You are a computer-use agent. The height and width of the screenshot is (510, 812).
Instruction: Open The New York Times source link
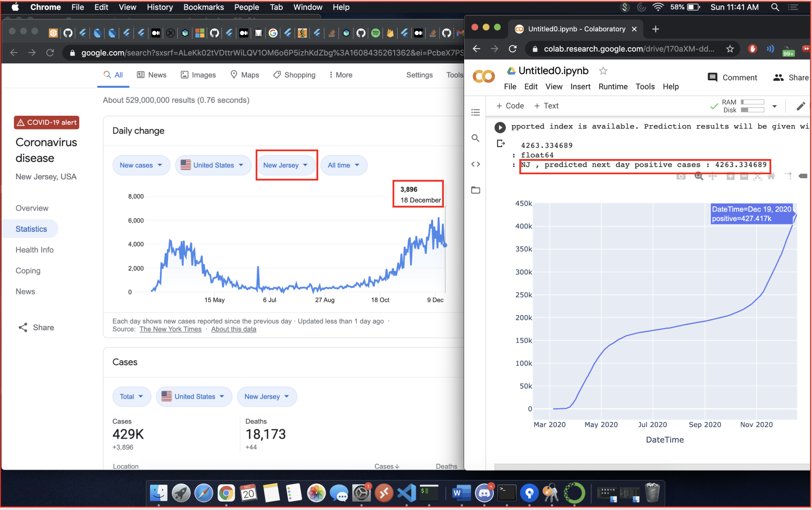pos(170,329)
